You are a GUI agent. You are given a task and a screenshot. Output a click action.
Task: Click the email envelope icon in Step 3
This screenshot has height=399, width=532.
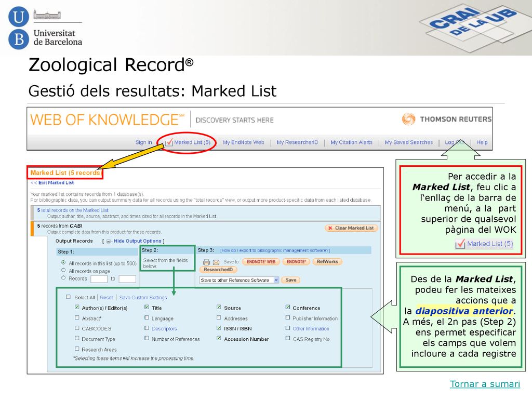(x=216, y=262)
